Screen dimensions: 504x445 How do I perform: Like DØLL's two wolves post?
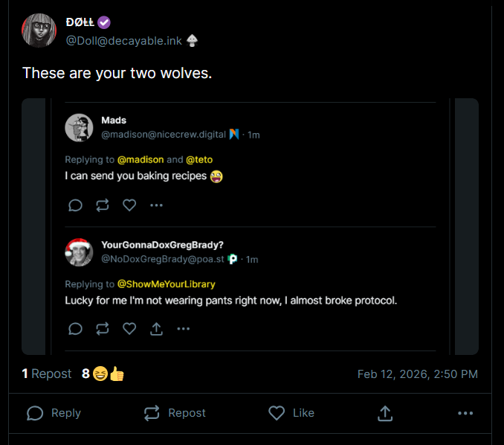pos(291,413)
